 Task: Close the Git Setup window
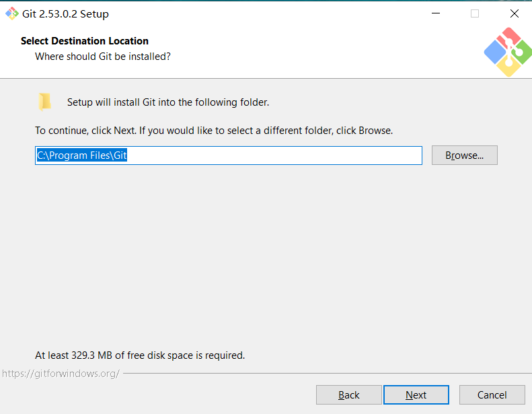[515, 13]
